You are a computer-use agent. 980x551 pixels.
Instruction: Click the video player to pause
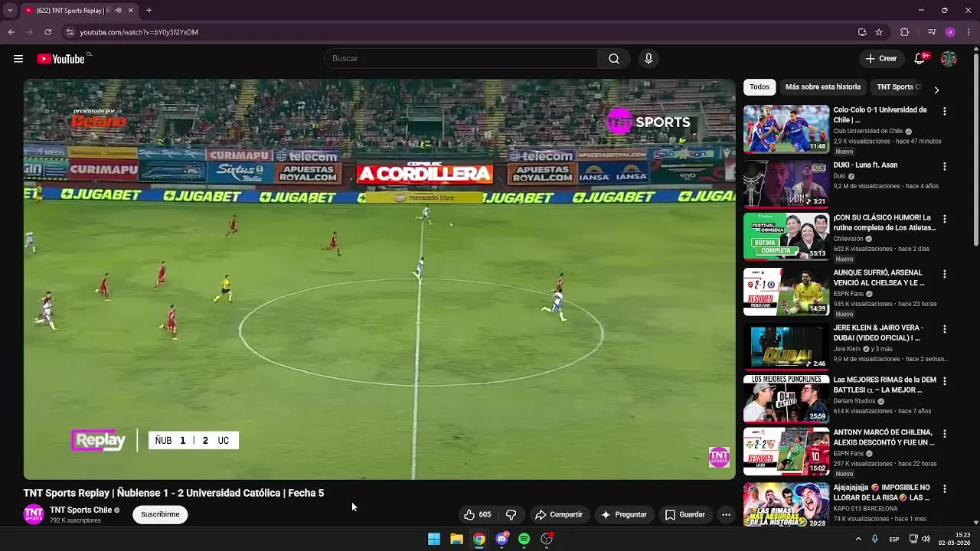(x=379, y=279)
